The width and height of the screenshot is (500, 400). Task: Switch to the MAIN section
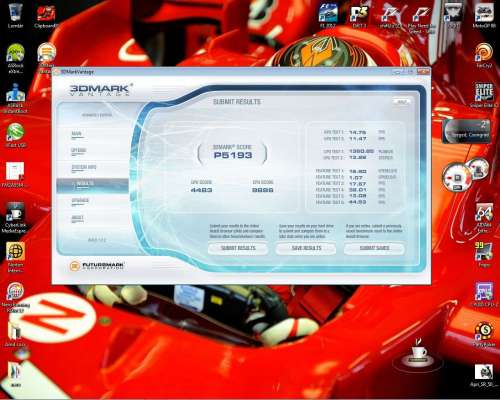pyautogui.click(x=76, y=134)
